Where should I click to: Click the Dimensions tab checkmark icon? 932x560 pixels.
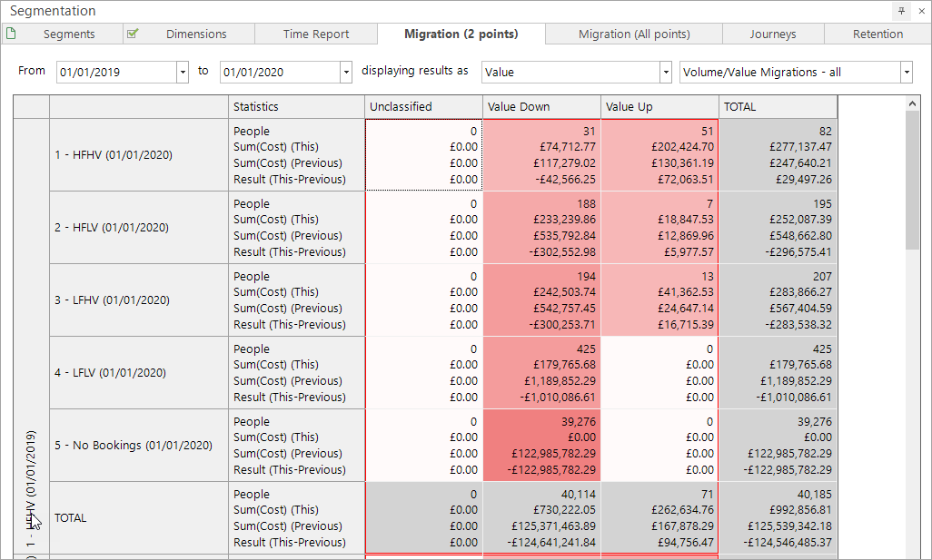133,34
